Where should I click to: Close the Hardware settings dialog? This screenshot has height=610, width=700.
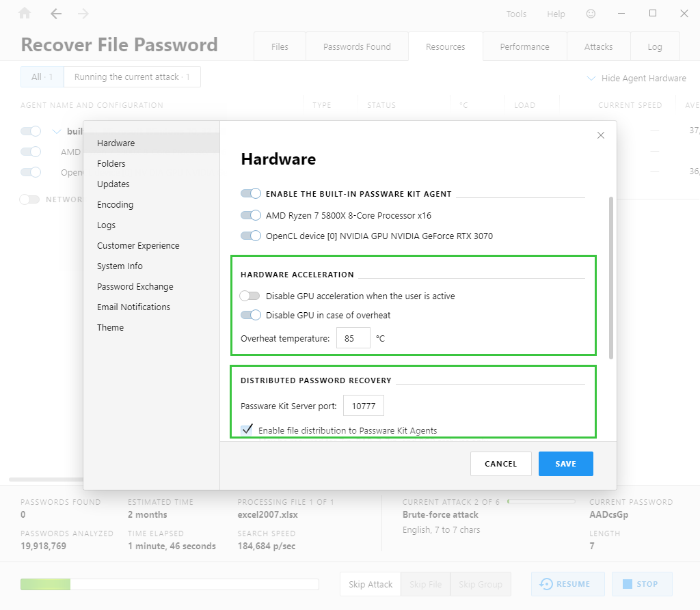[601, 135]
